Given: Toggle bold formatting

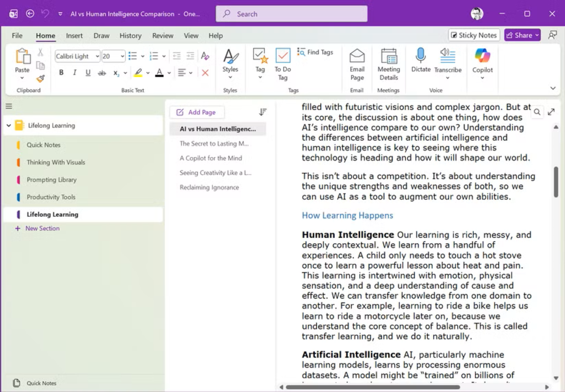Looking at the screenshot, I should [61, 72].
